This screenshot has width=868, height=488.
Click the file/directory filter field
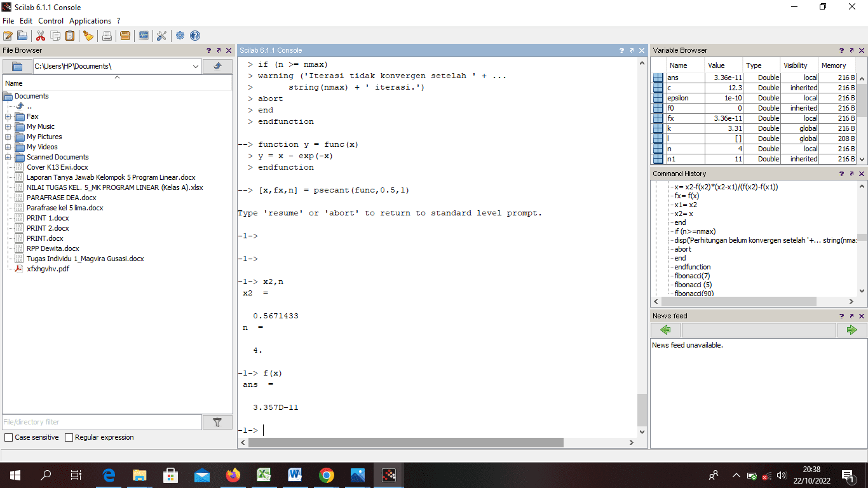pos(102,422)
